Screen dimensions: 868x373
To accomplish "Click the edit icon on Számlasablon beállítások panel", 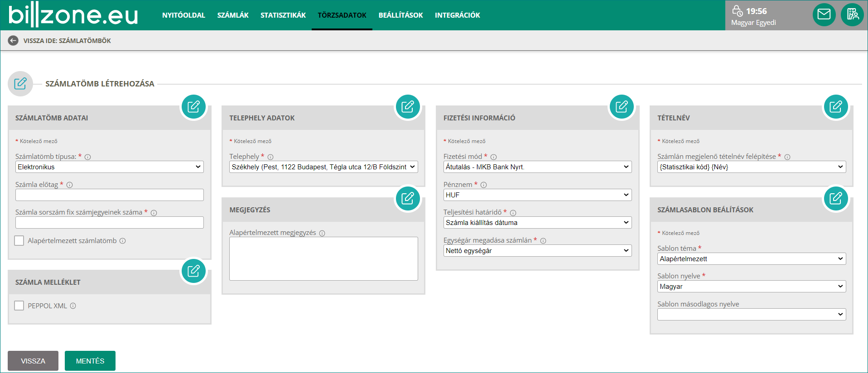I will [836, 198].
